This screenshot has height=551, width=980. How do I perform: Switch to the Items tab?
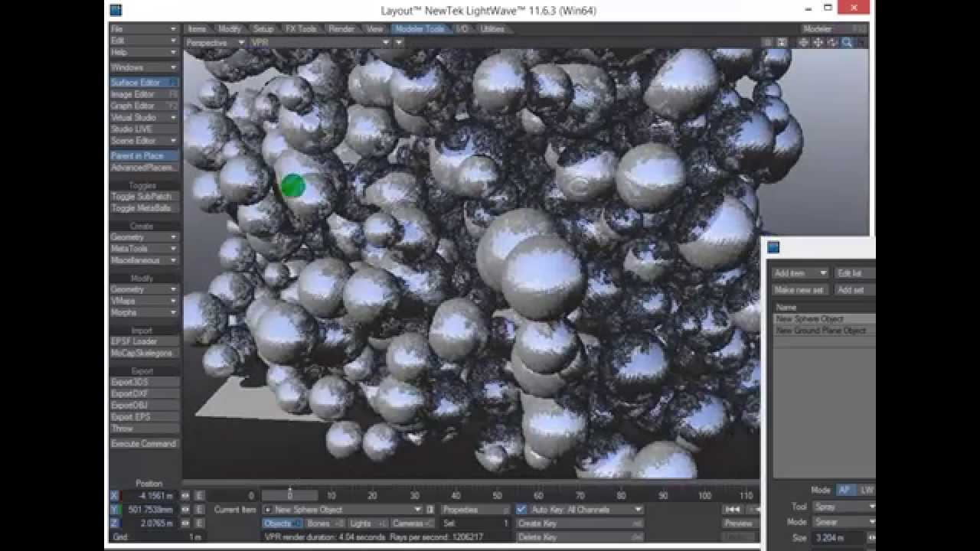coord(198,29)
